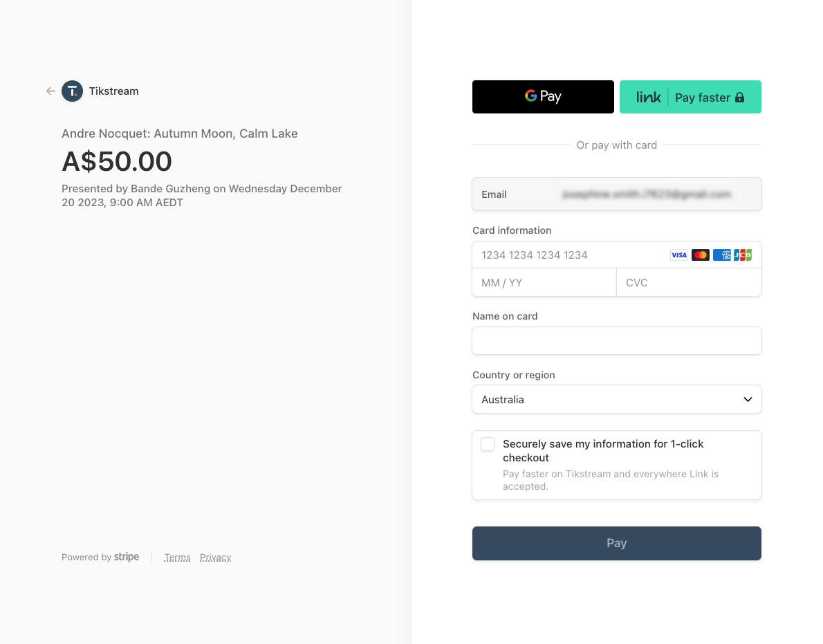Click the Visa card icon
This screenshot has width=823, height=644.
tap(678, 255)
